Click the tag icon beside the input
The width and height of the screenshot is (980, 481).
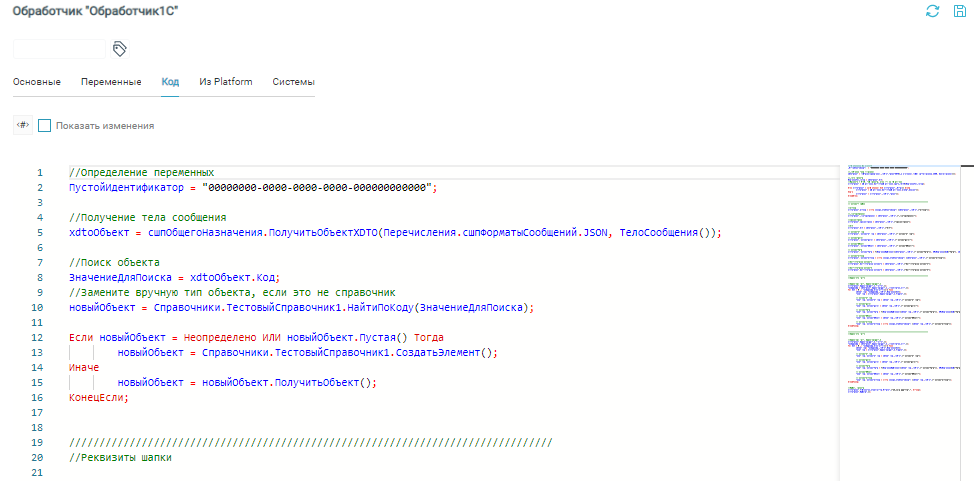click(120, 48)
